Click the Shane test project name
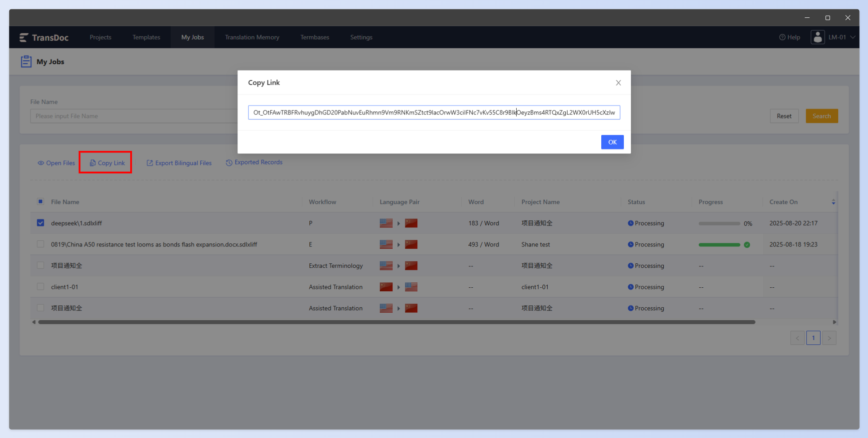 (536, 244)
